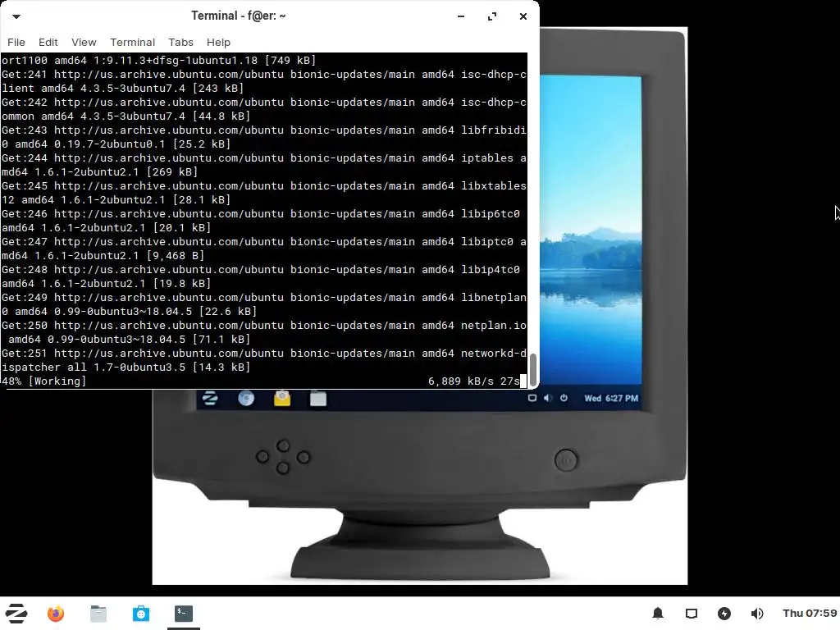The width and height of the screenshot is (840, 630).
Task: Click the browser icon in monitor image
Action: point(246,398)
